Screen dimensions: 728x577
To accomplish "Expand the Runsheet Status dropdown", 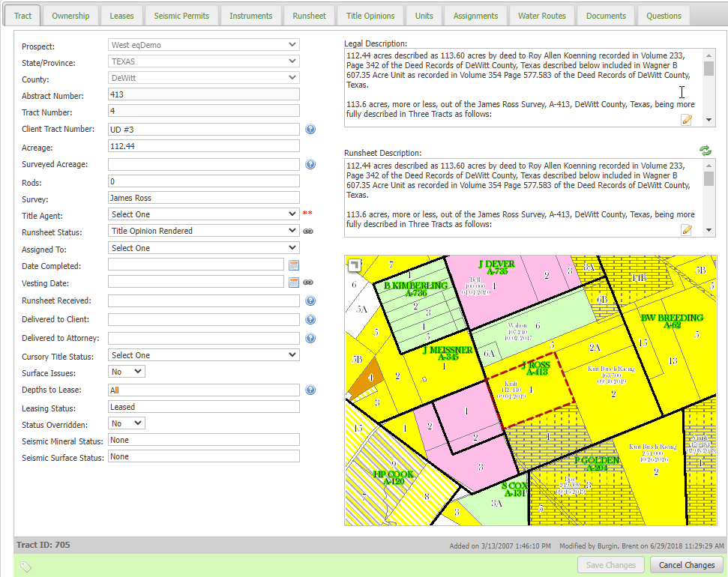I will 203,232.
